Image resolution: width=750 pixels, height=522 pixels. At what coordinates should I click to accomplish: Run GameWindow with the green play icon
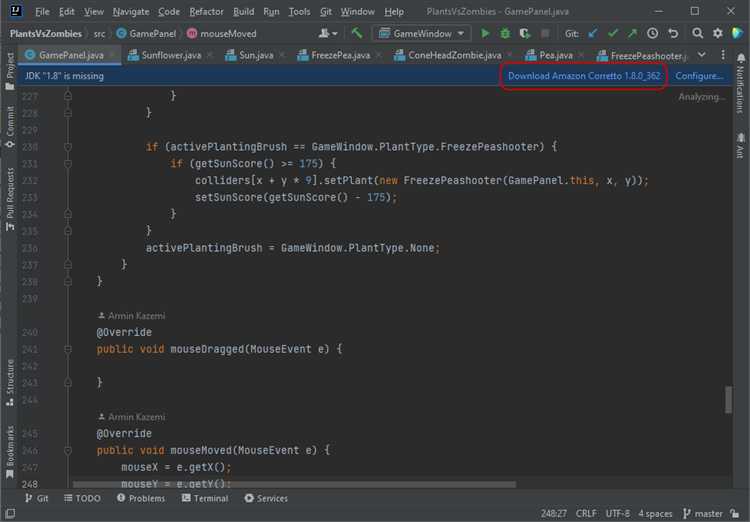pyautogui.click(x=485, y=33)
